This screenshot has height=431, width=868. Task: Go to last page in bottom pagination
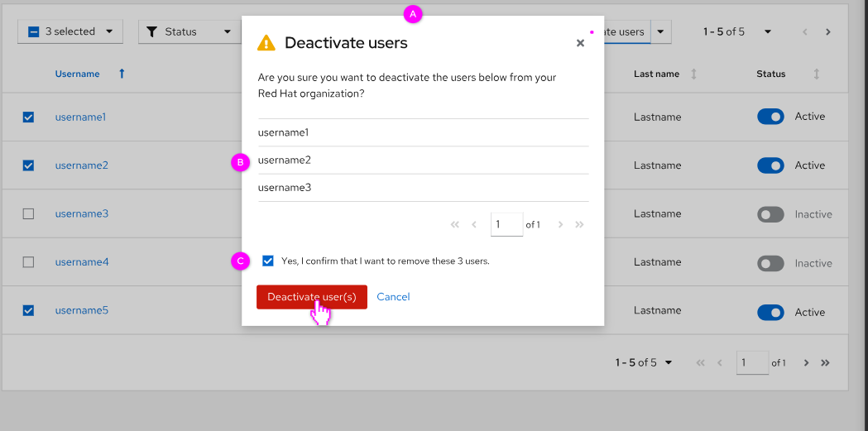[x=825, y=363]
